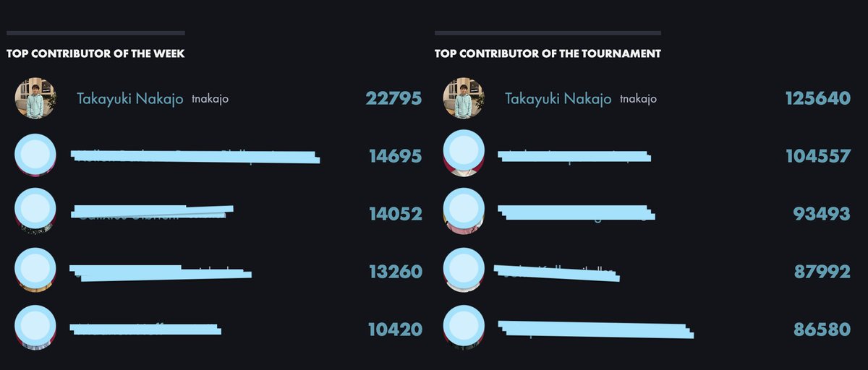This screenshot has width=868, height=370.
Task: Select tnakajo username in weekly list
Action: (x=210, y=99)
